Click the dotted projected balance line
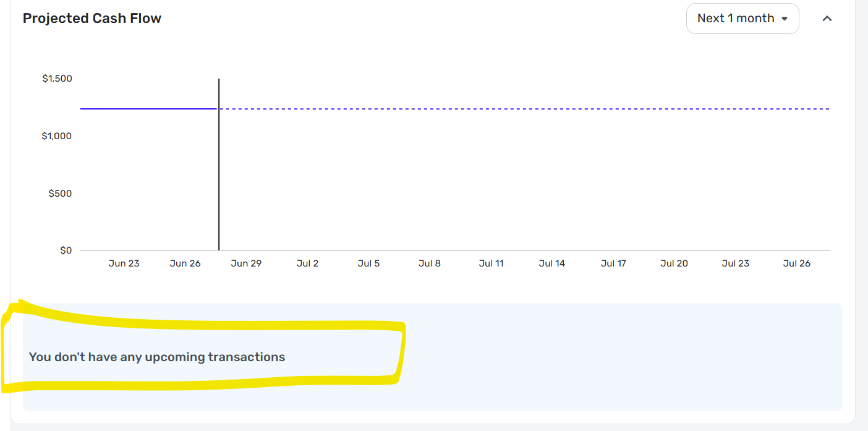The width and height of the screenshot is (868, 431). pyautogui.click(x=524, y=109)
